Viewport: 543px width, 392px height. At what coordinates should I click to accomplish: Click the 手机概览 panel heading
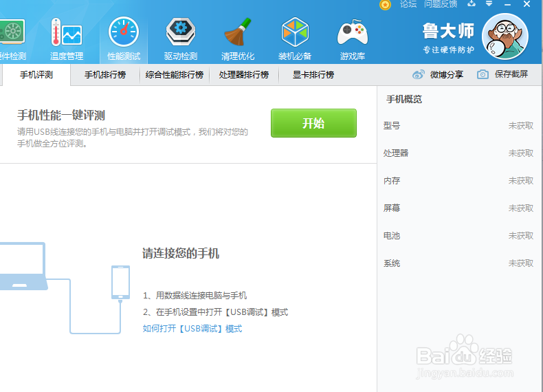tap(404, 100)
